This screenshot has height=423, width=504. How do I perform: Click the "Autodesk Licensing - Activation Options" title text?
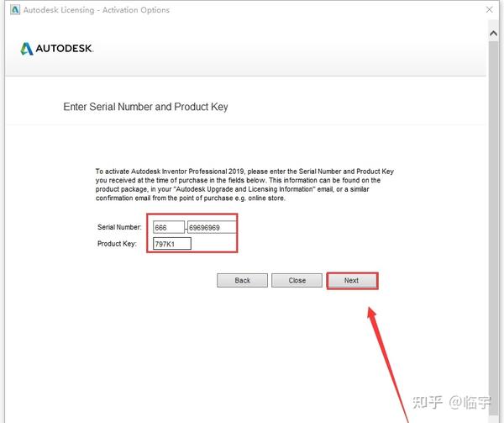coord(97,10)
